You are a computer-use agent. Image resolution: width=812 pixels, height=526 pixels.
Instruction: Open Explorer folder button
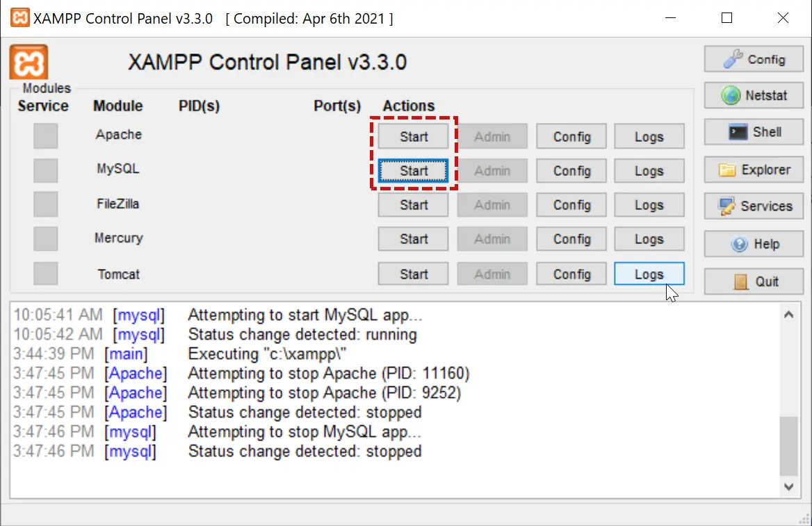754,170
